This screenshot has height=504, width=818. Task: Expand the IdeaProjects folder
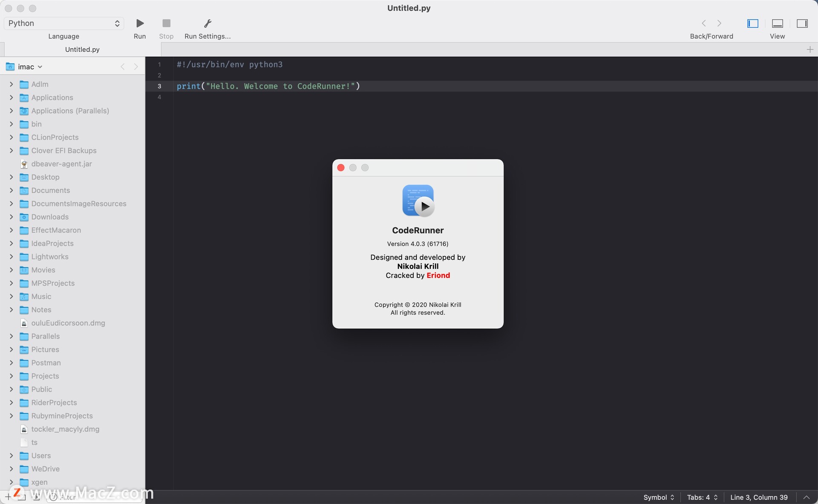[12, 243]
